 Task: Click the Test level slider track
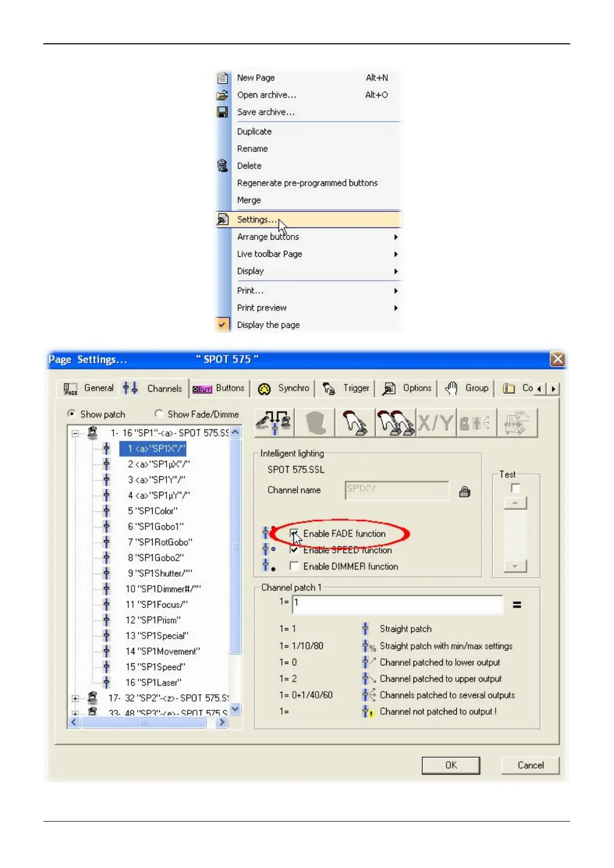[515, 535]
